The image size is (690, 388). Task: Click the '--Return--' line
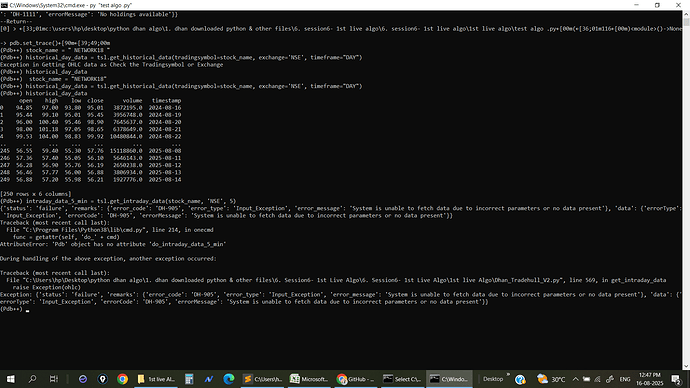click(16, 22)
